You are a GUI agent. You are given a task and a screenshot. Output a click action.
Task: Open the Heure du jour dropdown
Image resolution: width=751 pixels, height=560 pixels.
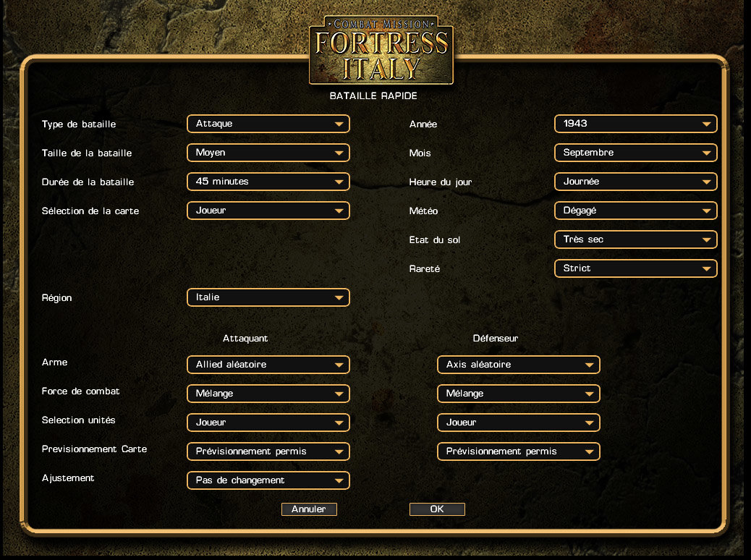[x=635, y=182]
